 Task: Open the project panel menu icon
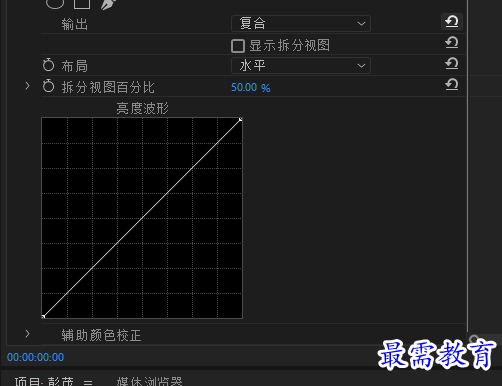coord(88,382)
